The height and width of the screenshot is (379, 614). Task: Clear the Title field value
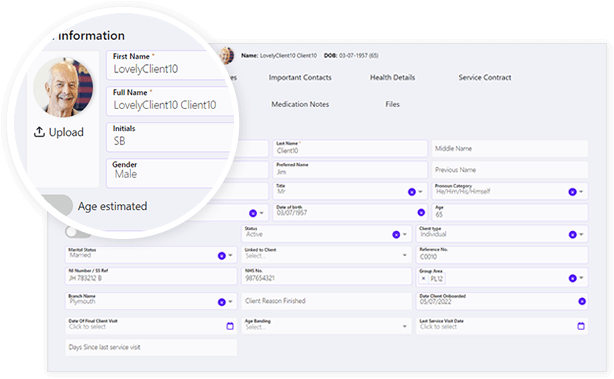(x=412, y=192)
